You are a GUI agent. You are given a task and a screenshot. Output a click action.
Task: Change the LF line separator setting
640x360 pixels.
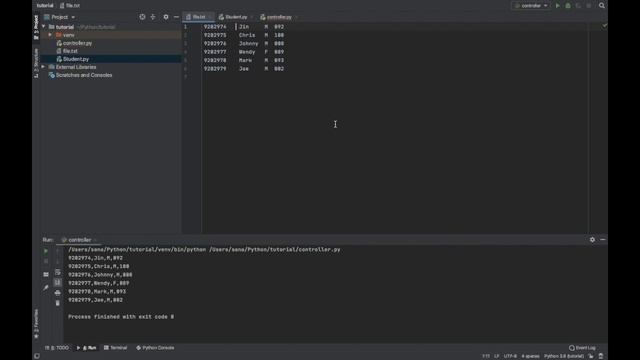[497, 356]
